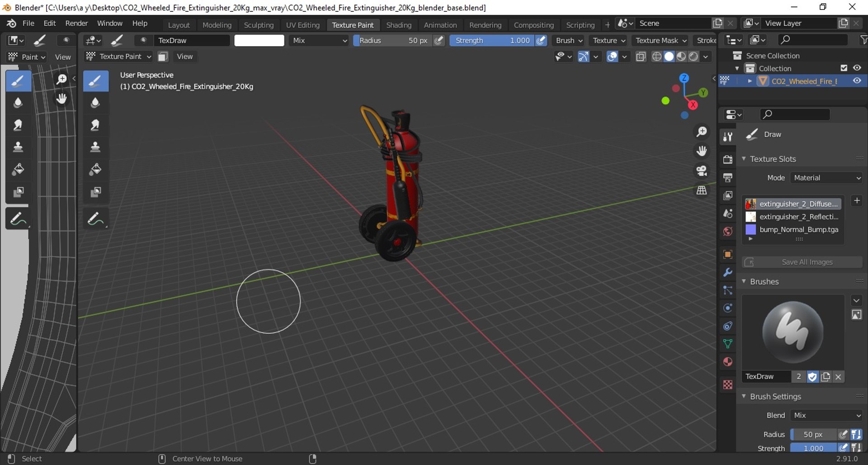Toggle viewport gizmos
This screenshot has height=465, width=868.
point(584,57)
